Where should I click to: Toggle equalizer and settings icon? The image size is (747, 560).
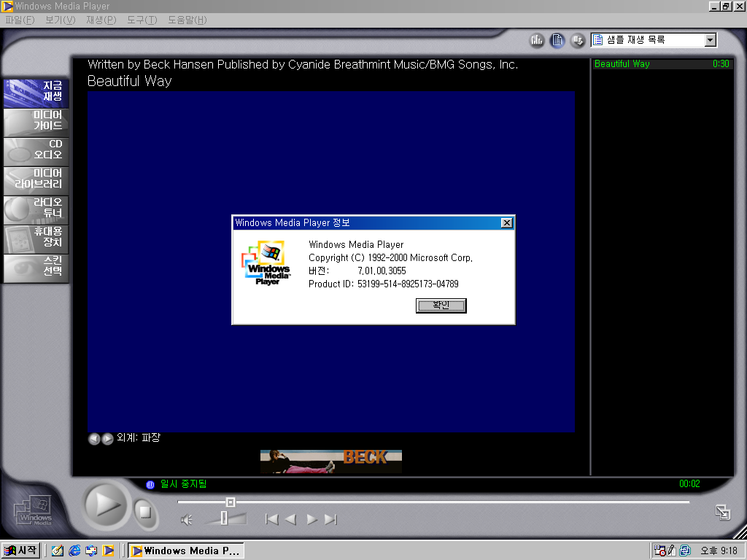537,41
